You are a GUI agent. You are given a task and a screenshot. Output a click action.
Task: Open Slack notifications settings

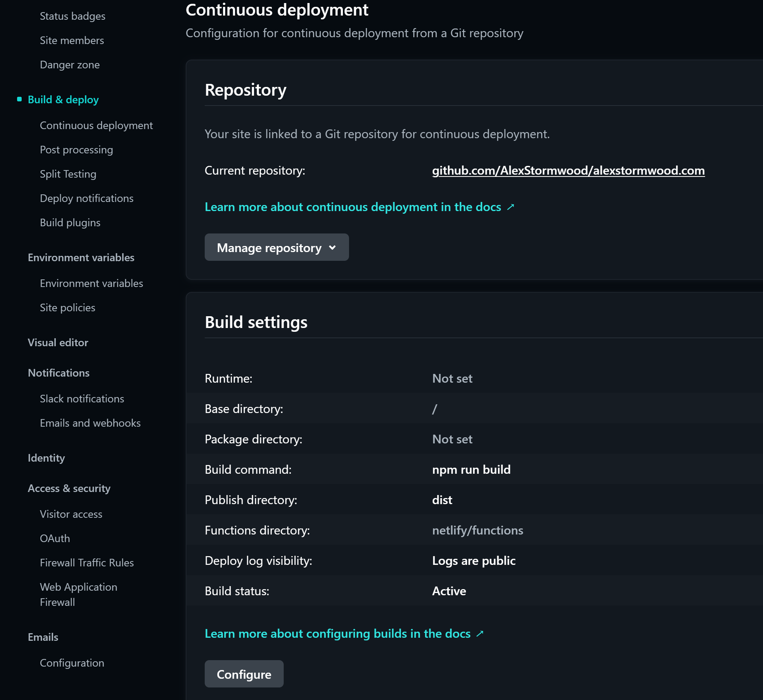coord(82,399)
